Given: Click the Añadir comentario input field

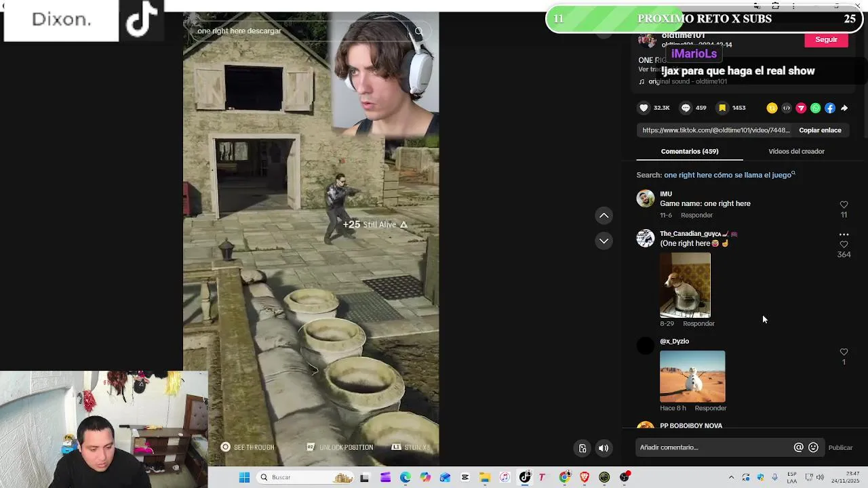Looking at the screenshot, I should pyautogui.click(x=714, y=447).
